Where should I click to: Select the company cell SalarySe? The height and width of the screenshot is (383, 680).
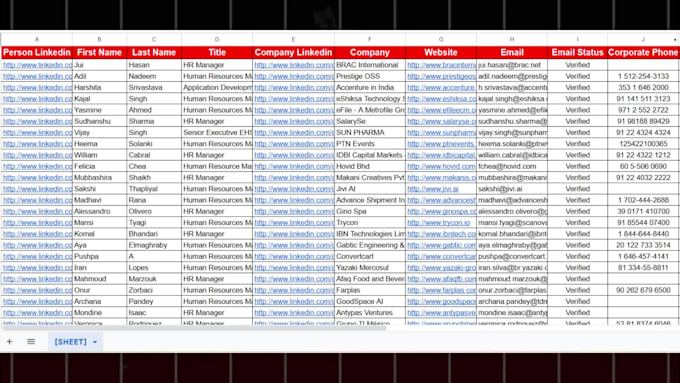point(369,121)
